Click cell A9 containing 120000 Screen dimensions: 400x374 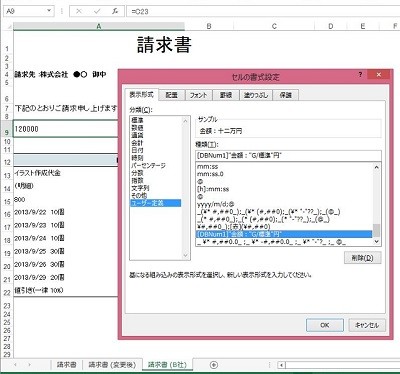click(66, 129)
